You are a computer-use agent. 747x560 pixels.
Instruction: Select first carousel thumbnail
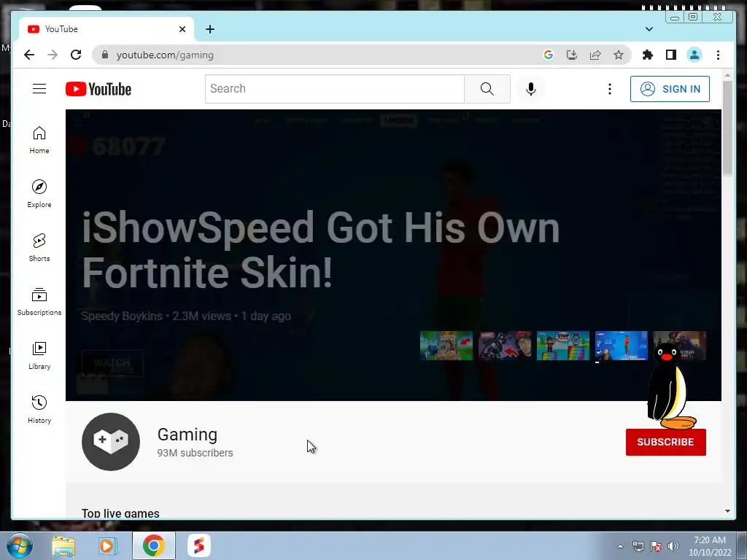click(446, 346)
